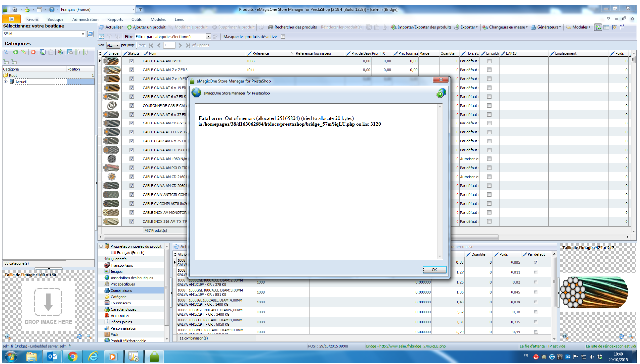This screenshot has height=364, width=640.
Task: Open the Français (France) language dropdown
Action: coord(133,9)
